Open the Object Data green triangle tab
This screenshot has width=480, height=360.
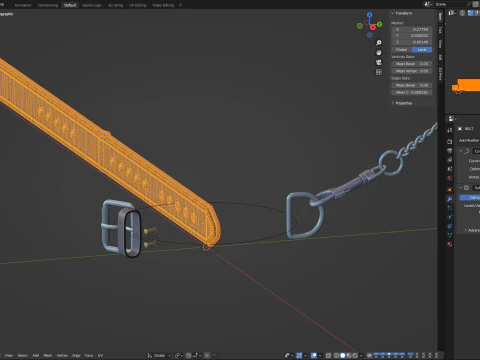click(450, 235)
